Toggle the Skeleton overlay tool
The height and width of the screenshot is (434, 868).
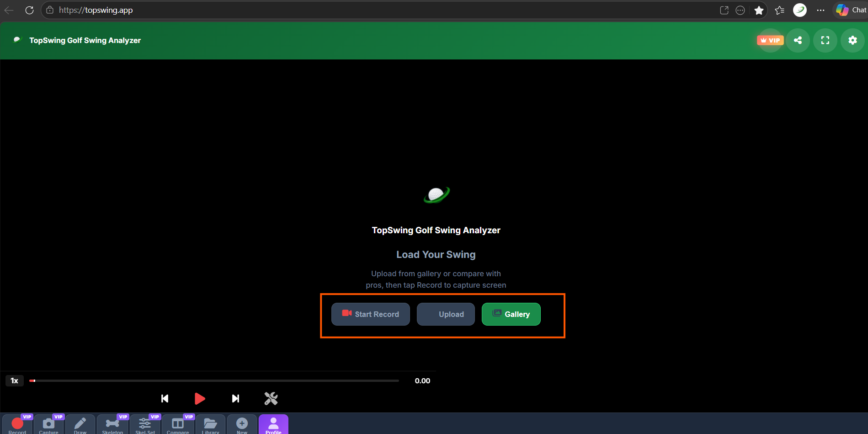point(112,424)
